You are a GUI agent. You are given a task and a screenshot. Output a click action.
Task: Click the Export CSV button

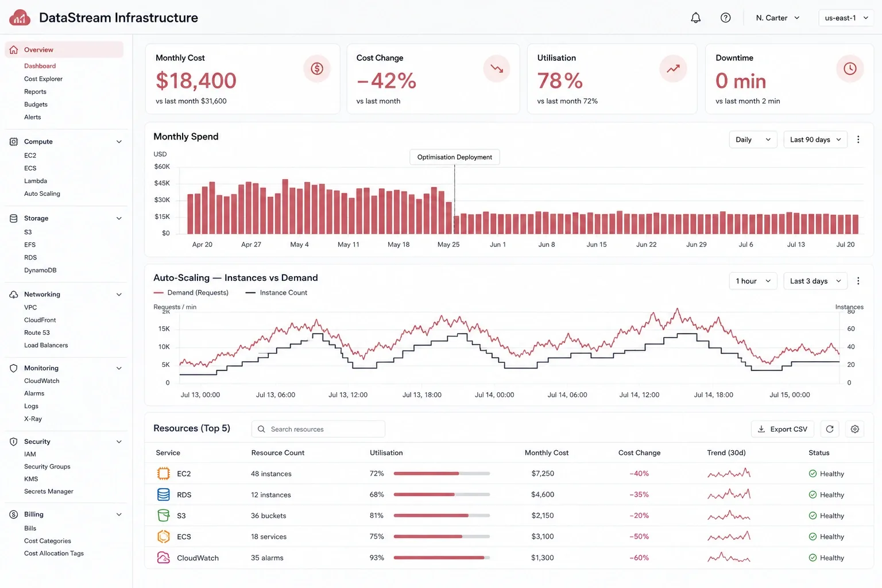783,429
